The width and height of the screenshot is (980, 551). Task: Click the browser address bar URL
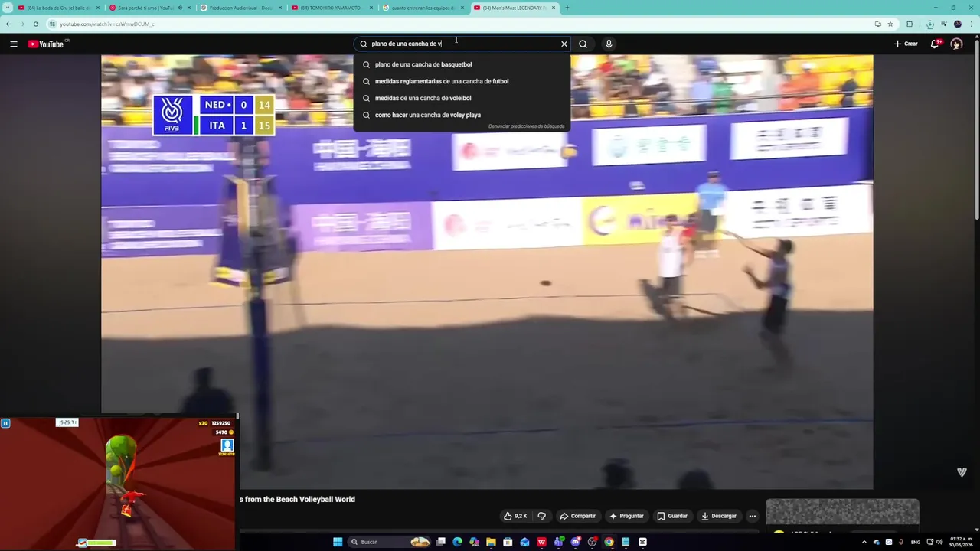tap(107, 24)
